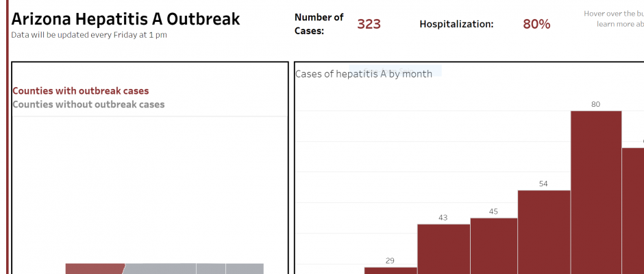The height and width of the screenshot is (274, 644).
Task: Click the bar labeled 80 cases
Action: [x=596, y=192]
